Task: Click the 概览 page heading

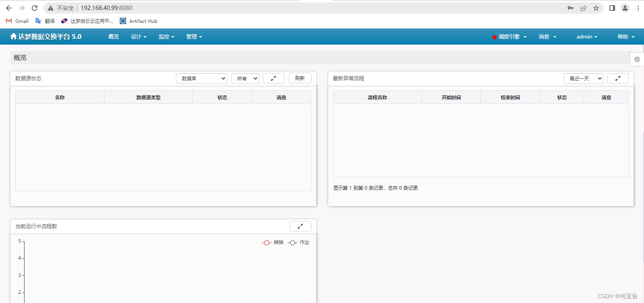Action: tap(20, 58)
